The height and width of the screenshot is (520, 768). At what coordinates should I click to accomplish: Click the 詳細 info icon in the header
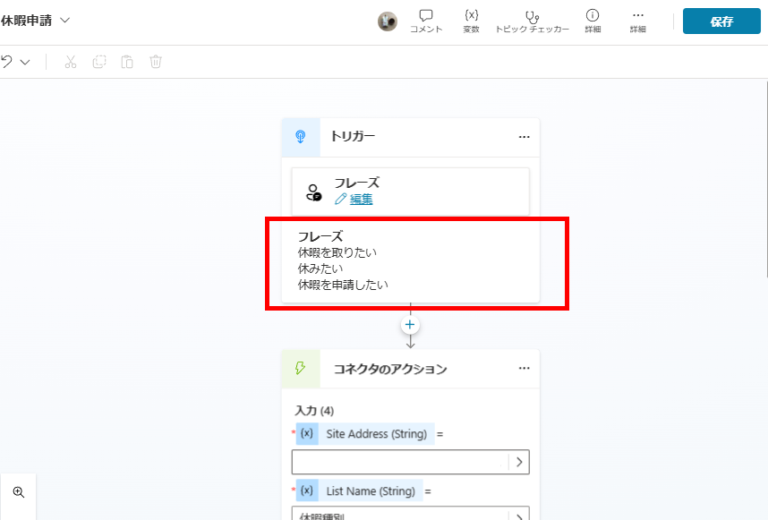(592, 21)
